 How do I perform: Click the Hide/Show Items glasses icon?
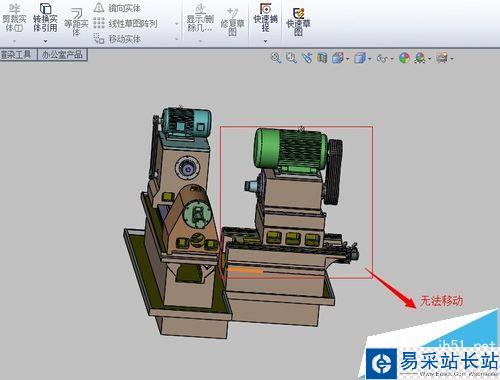coord(382,58)
